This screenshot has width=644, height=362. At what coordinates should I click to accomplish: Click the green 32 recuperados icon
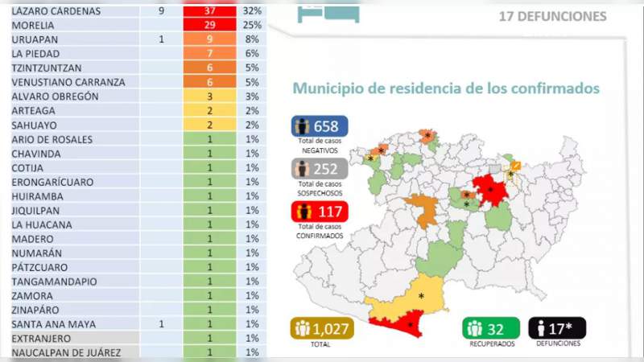[491, 328]
